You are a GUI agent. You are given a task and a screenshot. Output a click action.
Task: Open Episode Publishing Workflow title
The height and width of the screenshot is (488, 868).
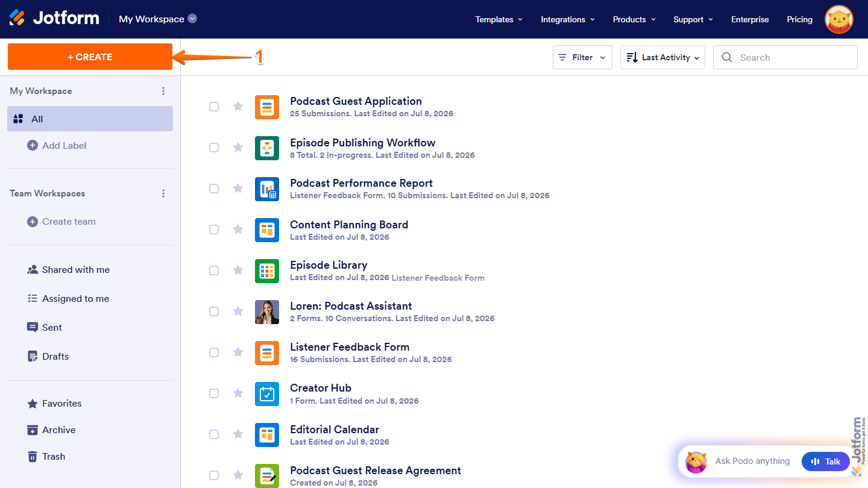point(363,143)
